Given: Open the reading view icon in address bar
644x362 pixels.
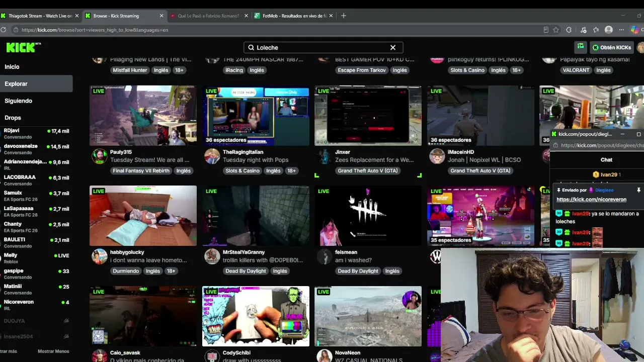Looking at the screenshot, I should (546, 30).
